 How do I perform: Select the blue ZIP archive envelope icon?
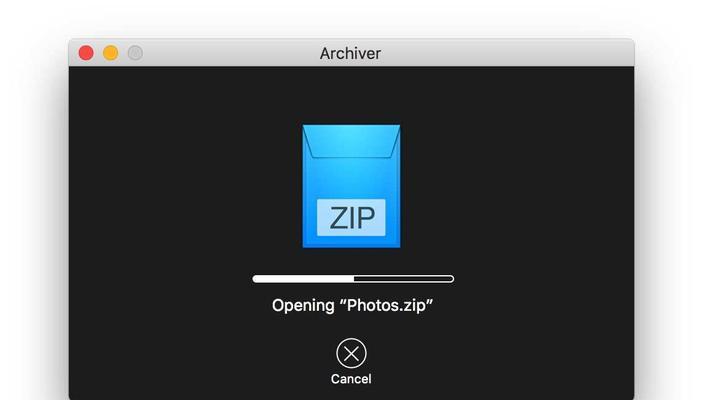pyautogui.click(x=352, y=186)
